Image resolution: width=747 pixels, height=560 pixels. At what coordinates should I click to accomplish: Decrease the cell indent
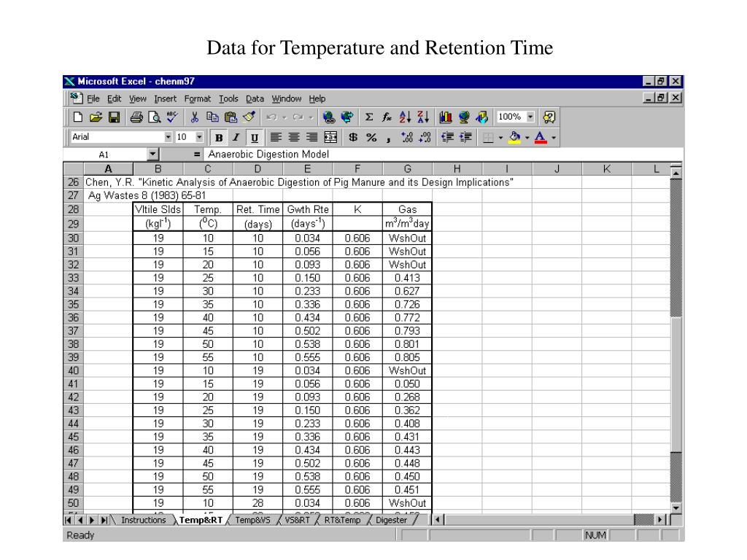(447, 138)
